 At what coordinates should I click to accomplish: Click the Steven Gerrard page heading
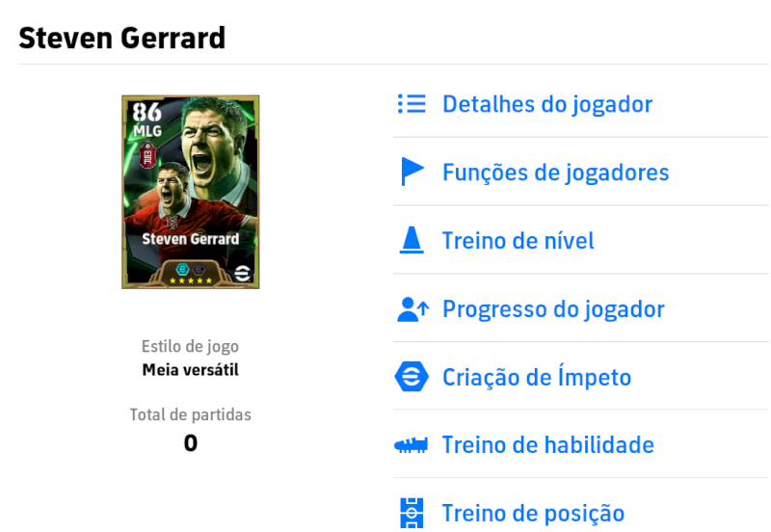click(x=122, y=38)
